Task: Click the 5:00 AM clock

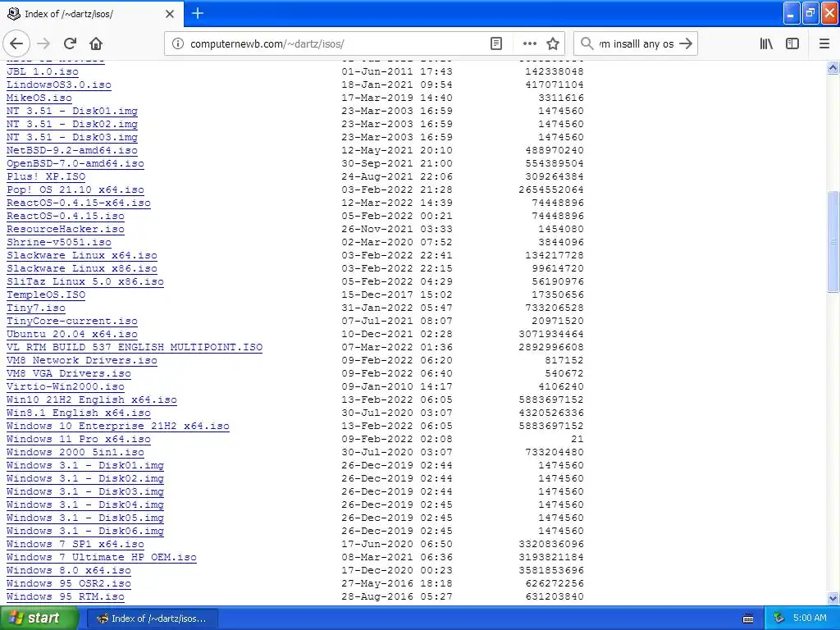Action: [x=810, y=619]
